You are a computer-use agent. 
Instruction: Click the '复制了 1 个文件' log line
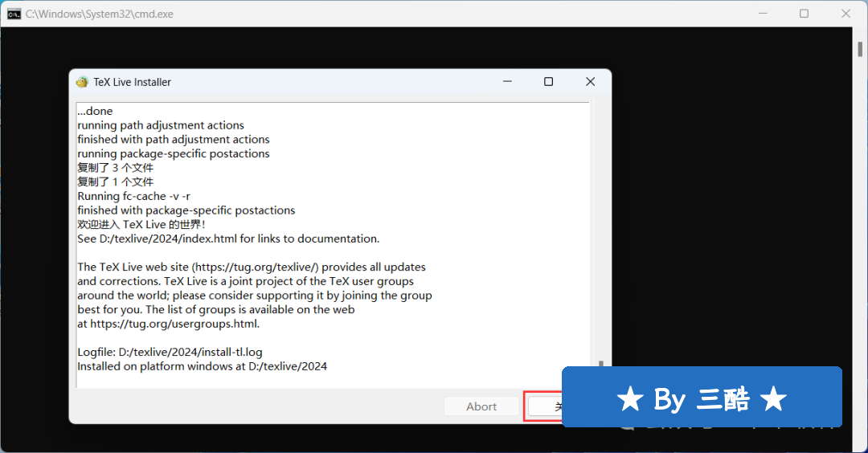(115, 182)
